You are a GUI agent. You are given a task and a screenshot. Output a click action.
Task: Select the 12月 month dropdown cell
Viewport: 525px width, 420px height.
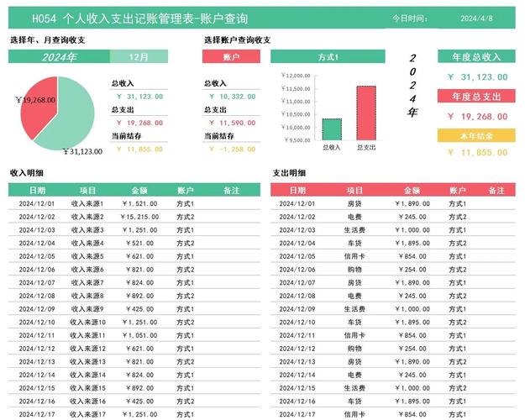[x=139, y=56]
